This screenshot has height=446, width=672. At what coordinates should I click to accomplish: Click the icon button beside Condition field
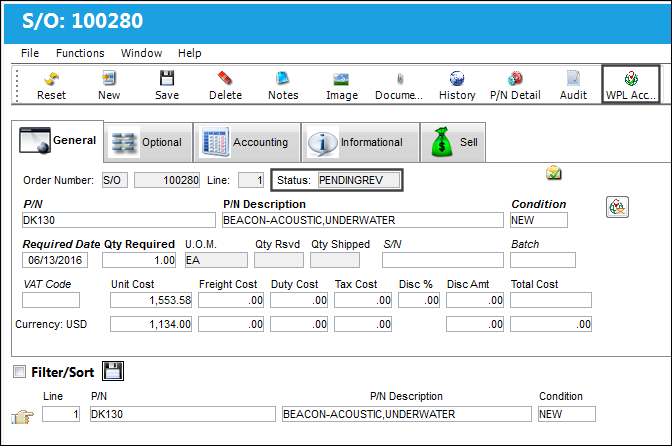tap(617, 207)
